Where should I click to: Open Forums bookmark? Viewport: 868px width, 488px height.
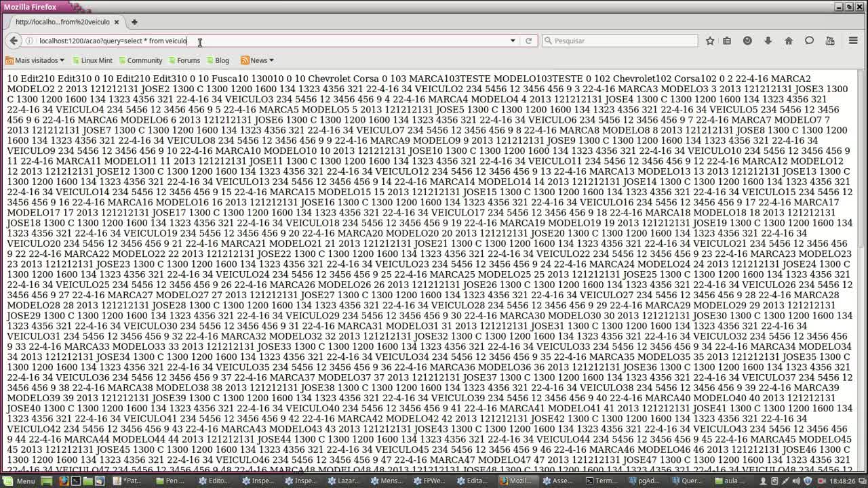tap(183, 60)
